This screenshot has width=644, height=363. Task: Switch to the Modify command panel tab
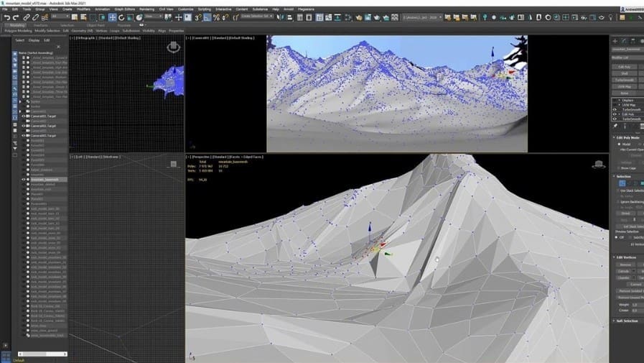coord(624,41)
